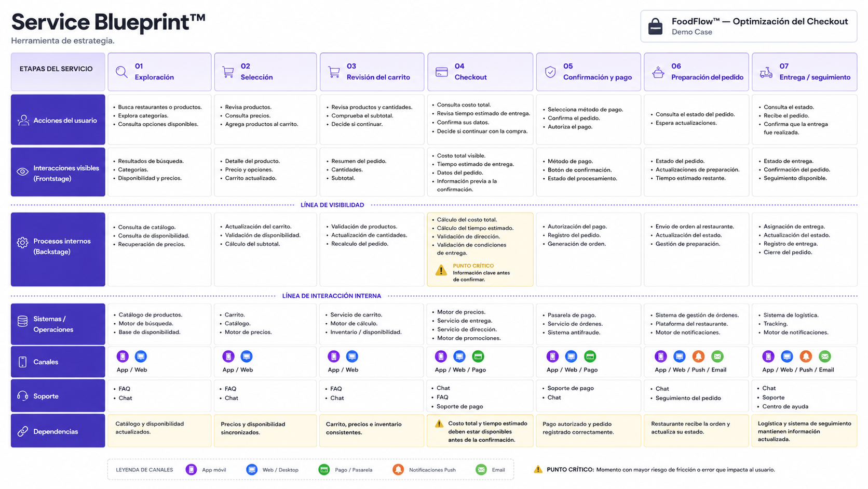Viewport: 868px width, 489px height.
Task: Click the scooter icon in Entrega / seguimiento header
Action: (x=766, y=72)
